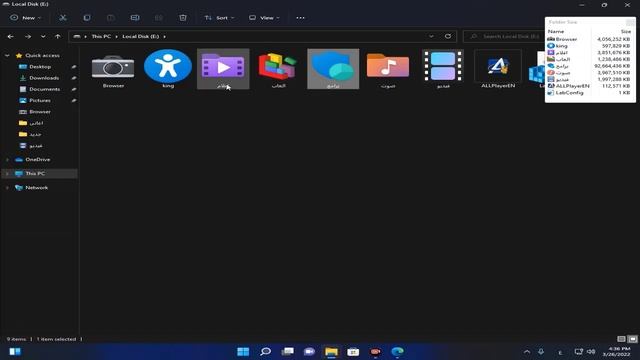The image size is (640, 360).
Task: Click the Paste toolbar icon
Action: [111, 18]
